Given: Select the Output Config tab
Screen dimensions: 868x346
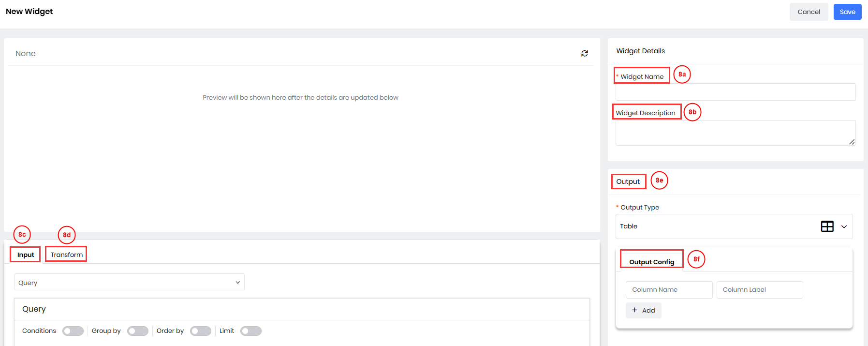Looking at the screenshot, I should pyautogui.click(x=651, y=262).
